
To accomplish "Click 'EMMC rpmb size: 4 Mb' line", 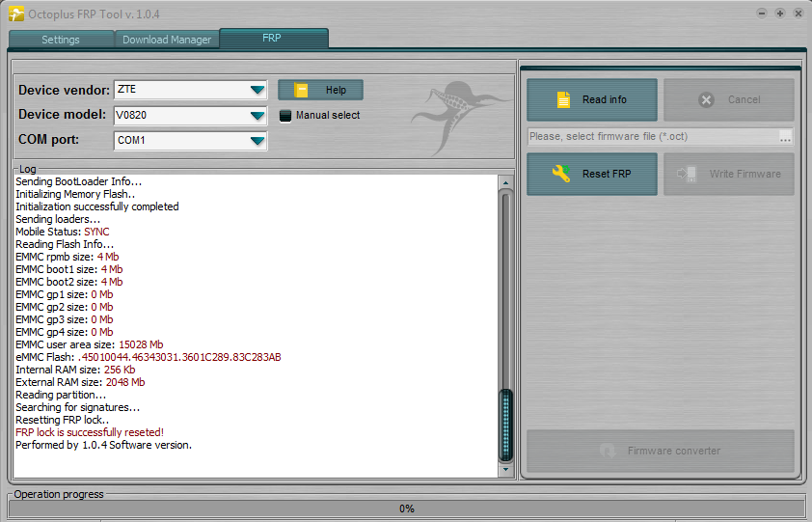I will (x=68, y=257).
